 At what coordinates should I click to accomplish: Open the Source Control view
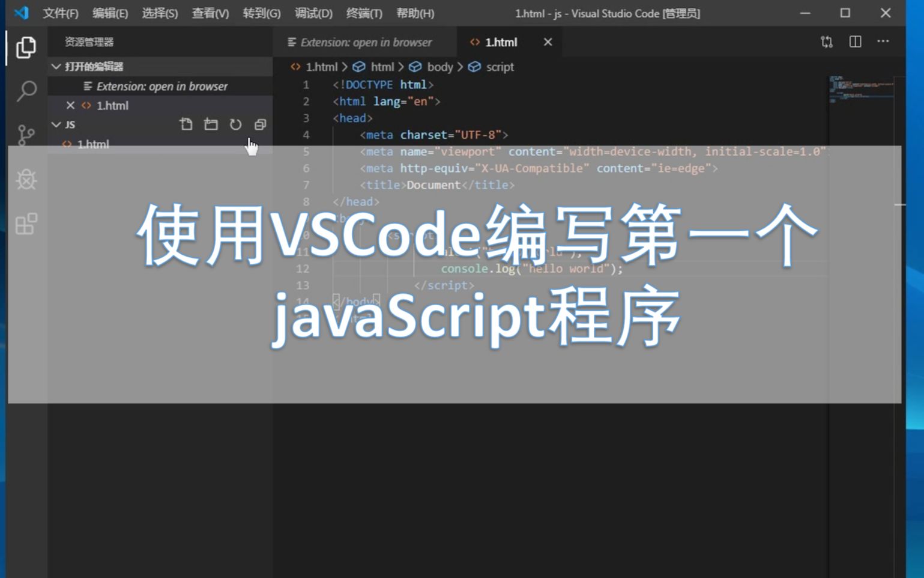coord(26,135)
